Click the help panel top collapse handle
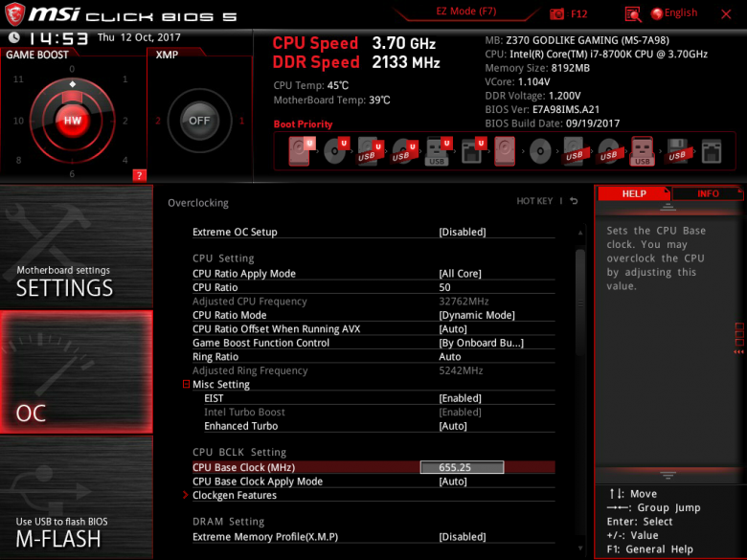The width and height of the screenshot is (747, 560). click(668, 207)
